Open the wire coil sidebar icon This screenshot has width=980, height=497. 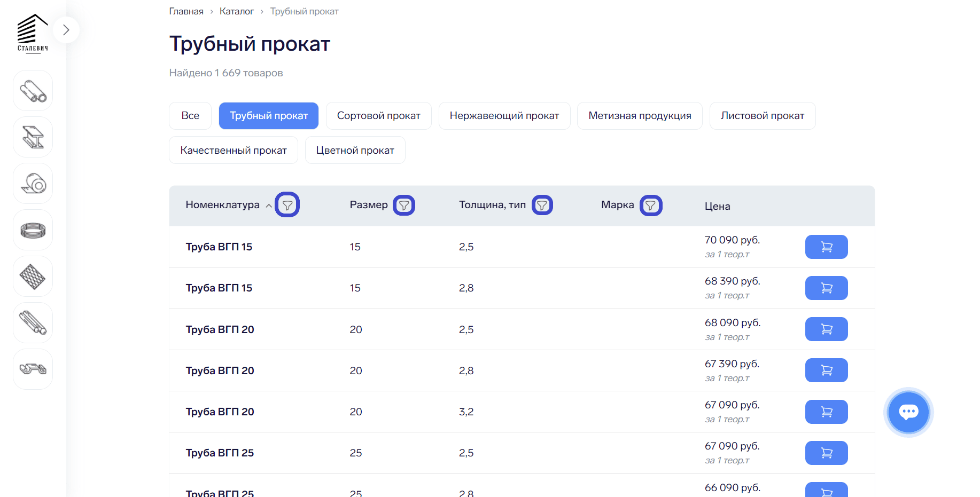pos(33,230)
